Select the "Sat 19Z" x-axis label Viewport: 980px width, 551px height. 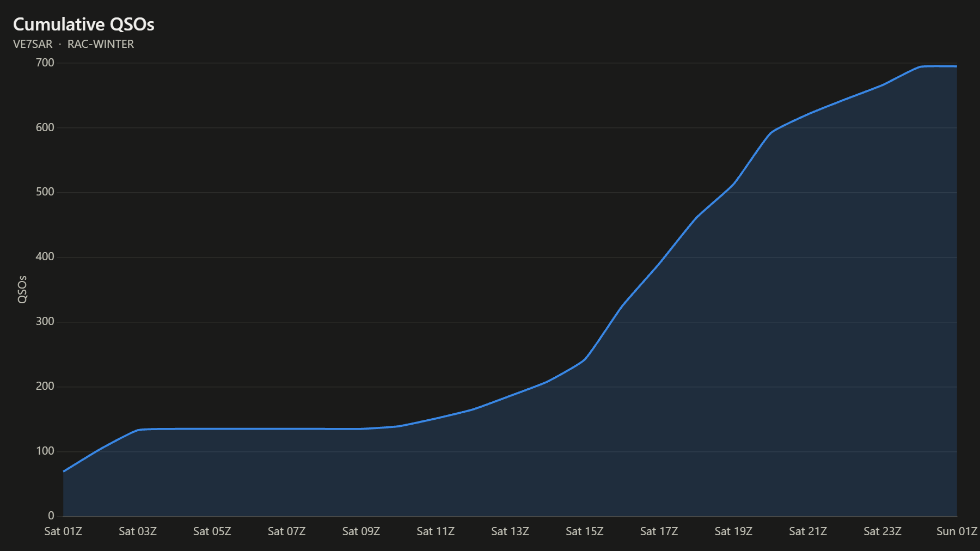pyautogui.click(x=733, y=531)
